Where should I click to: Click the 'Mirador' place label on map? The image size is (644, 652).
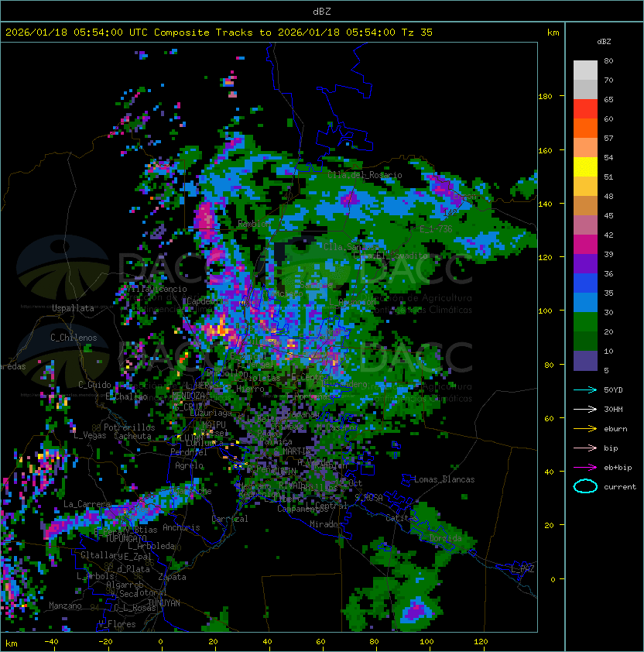327,524
